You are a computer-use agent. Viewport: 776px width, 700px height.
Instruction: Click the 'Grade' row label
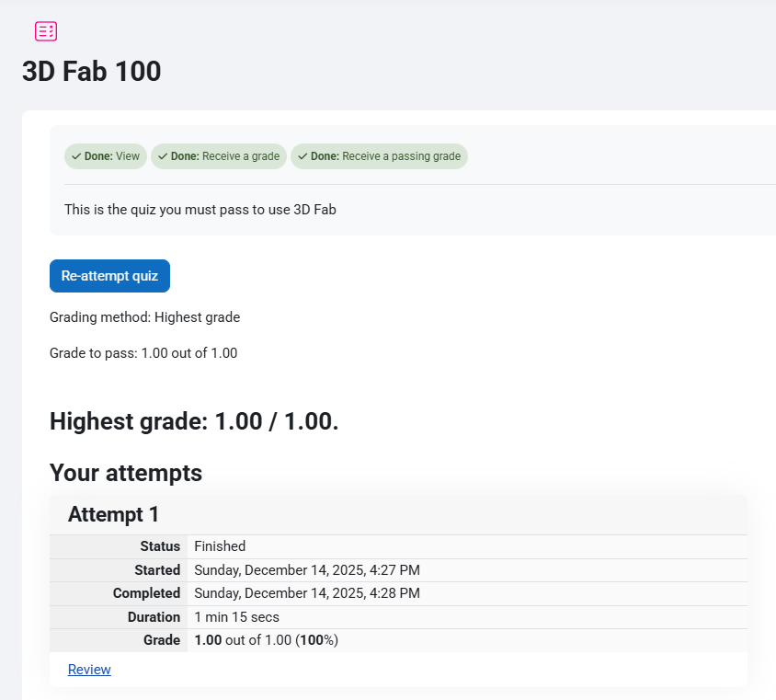pyautogui.click(x=162, y=640)
